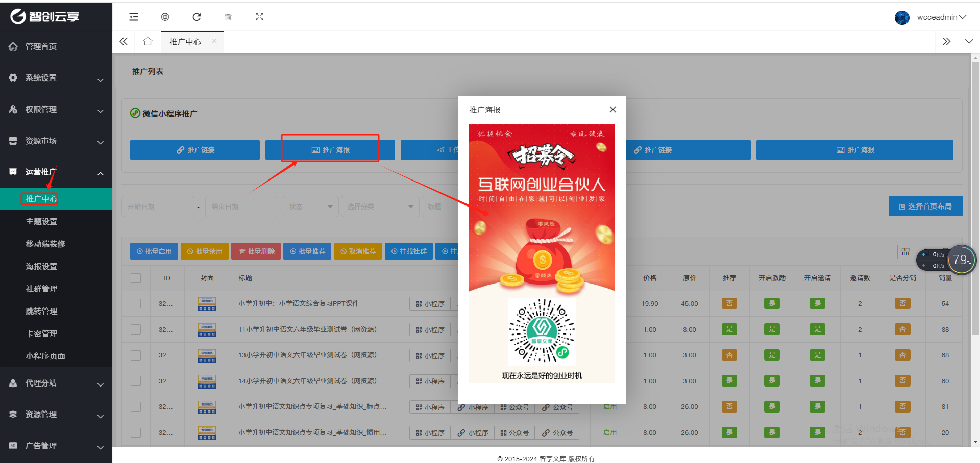Close the 推广海报 dialog

point(613,109)
